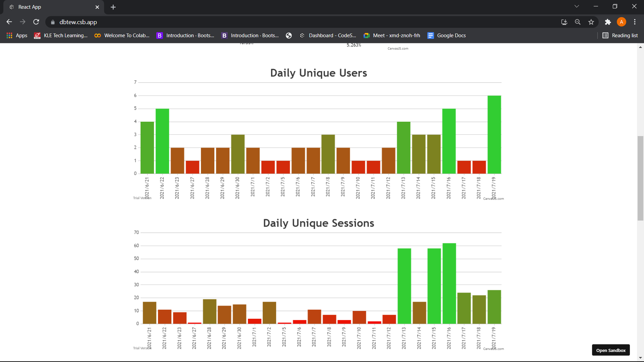The height and width of the screenshot is (362, 644).
Task: Open the second Introduction · Boots bookmark
Action: 250,36
